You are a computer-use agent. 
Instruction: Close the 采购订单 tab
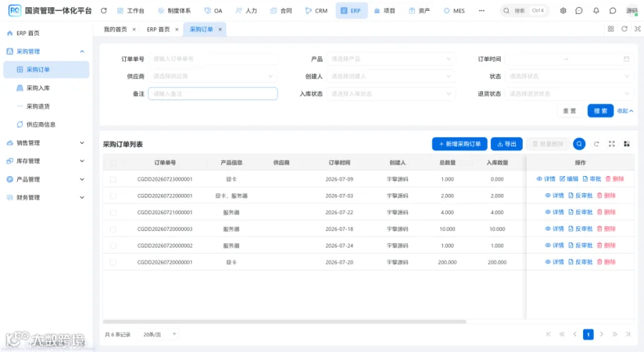220,29
